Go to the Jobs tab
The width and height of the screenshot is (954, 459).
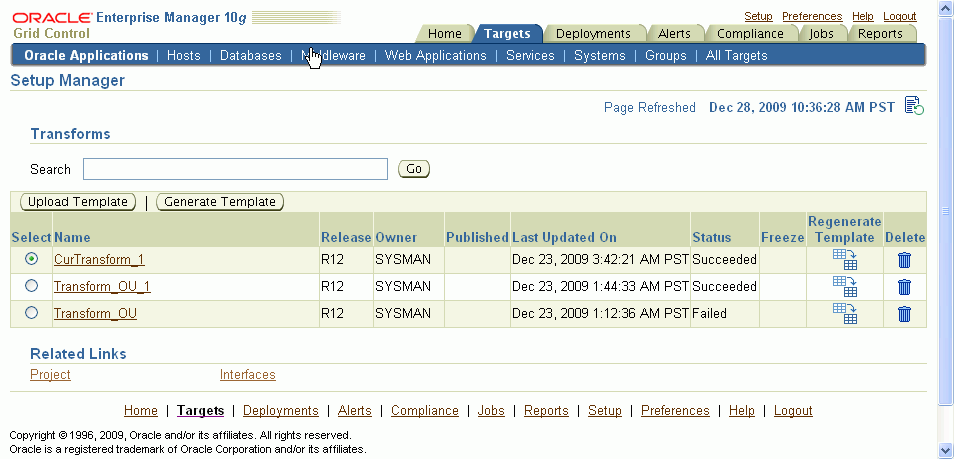coord(821,33)
